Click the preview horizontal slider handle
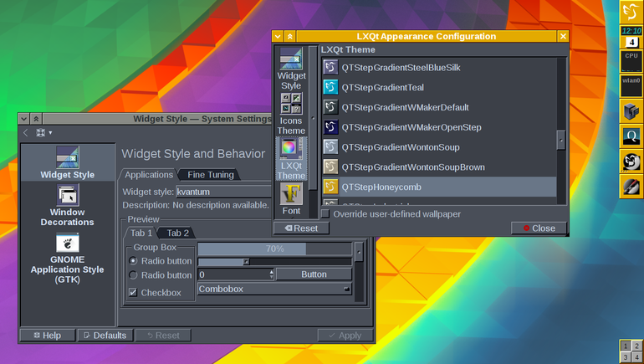 246,261
